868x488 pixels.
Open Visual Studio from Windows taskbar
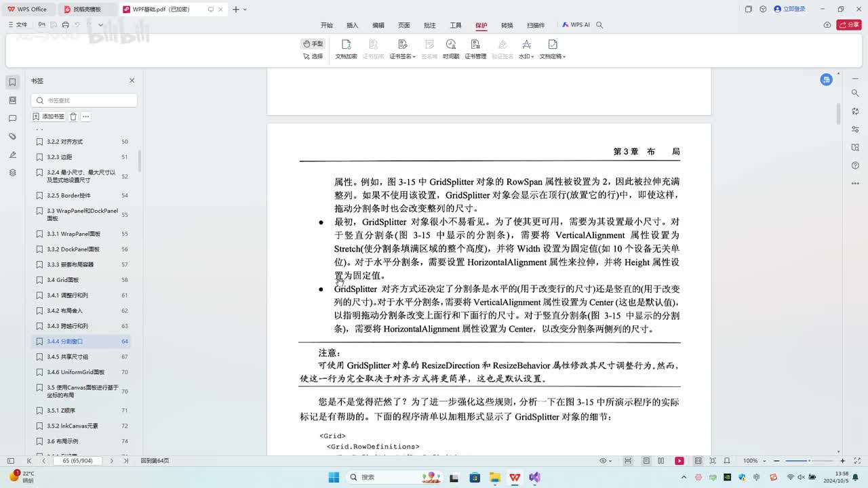(x=535, y=477)
